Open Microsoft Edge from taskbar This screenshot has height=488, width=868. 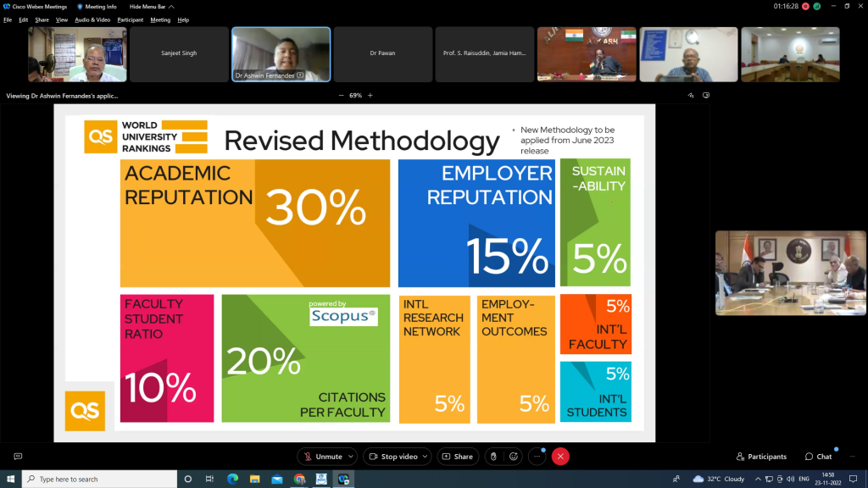click(x=232, y=479)
